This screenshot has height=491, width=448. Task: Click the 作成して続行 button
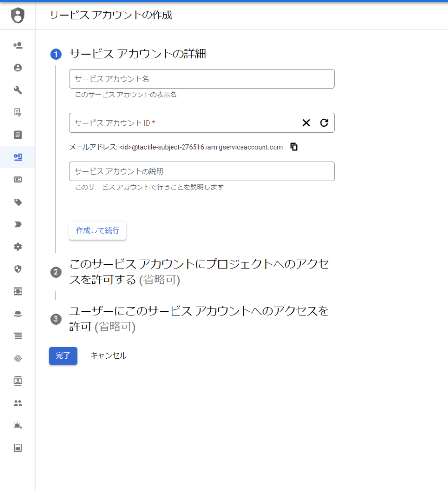pos(98,230)
